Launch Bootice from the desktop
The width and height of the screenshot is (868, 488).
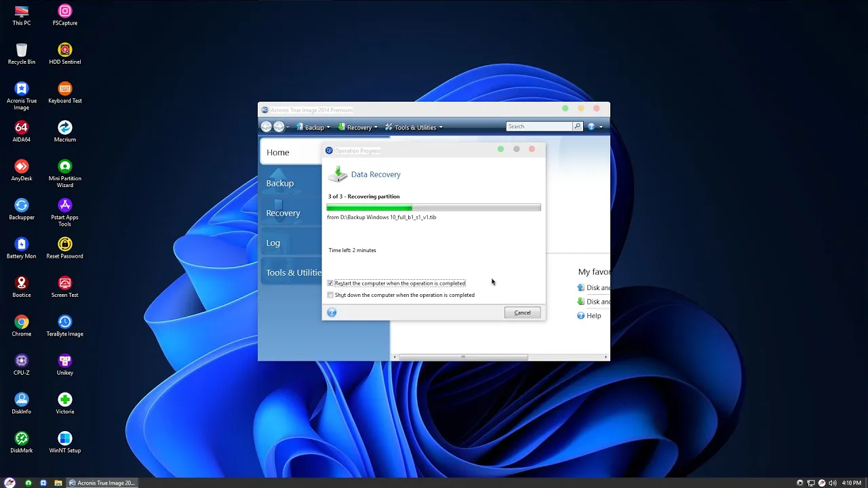tap(22, 287)
